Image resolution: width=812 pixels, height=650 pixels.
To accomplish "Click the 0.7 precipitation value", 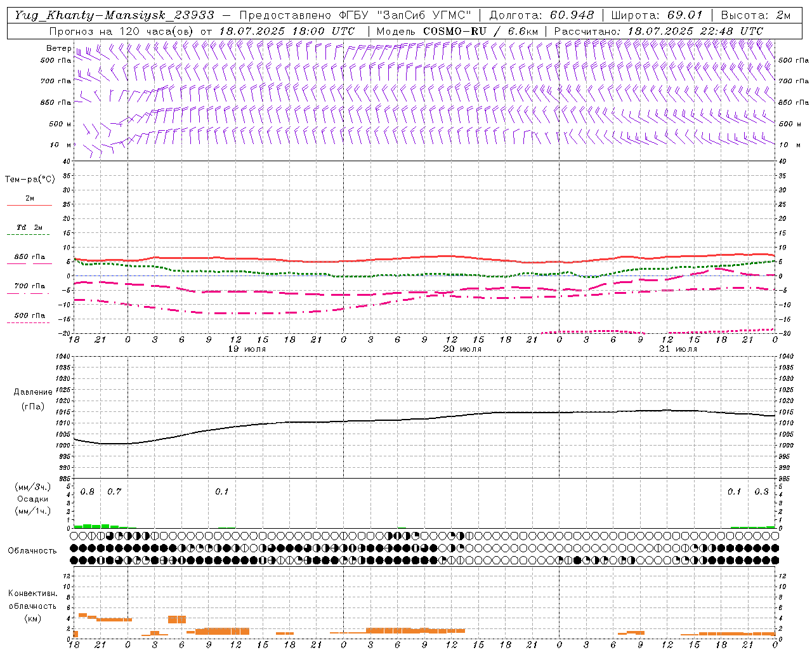I will [x=114, y=492].
